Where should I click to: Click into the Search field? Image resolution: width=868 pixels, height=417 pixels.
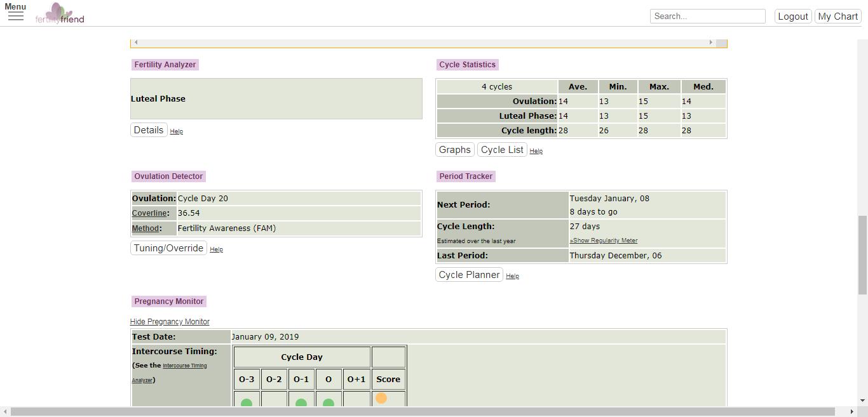point(707,17)
